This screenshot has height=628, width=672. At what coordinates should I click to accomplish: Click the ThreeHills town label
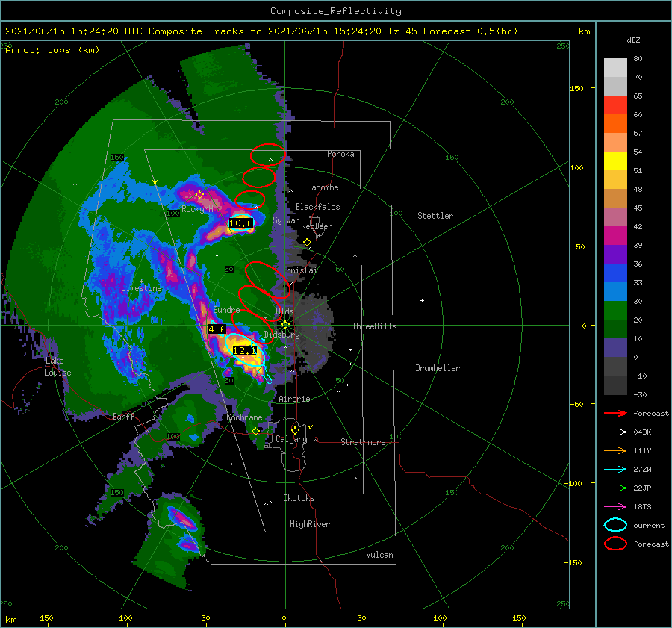point(375,326)
